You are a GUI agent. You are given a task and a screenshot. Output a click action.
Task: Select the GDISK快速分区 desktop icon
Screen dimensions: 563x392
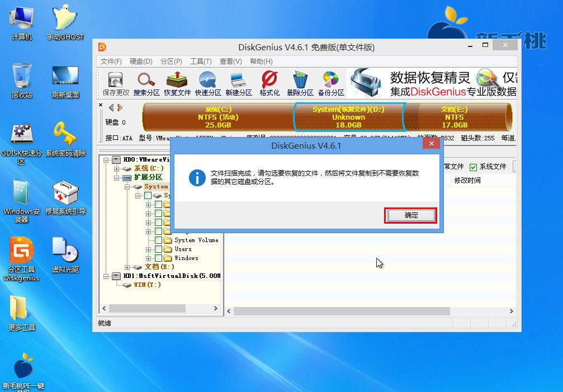[x=22, y=144]
